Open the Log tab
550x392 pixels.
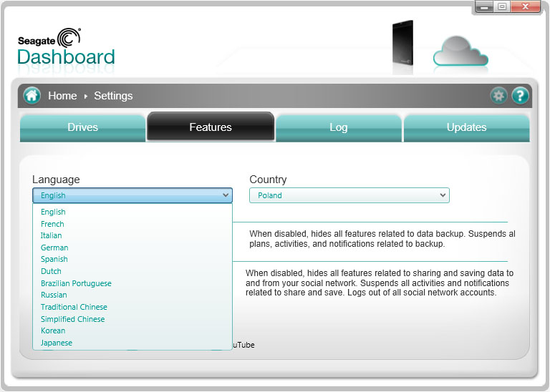tap(339, 127)
